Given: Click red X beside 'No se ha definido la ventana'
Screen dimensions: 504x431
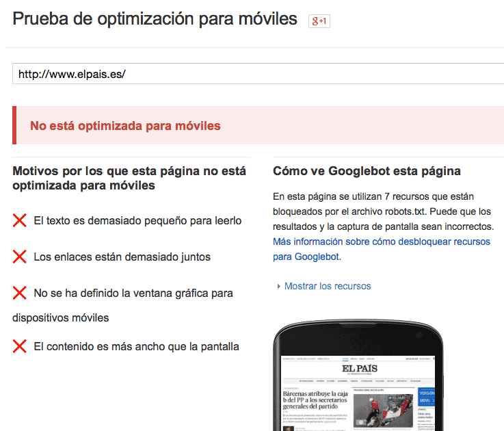Looking at the screenshot, I should pyautogui.click(x=20, y=293).
